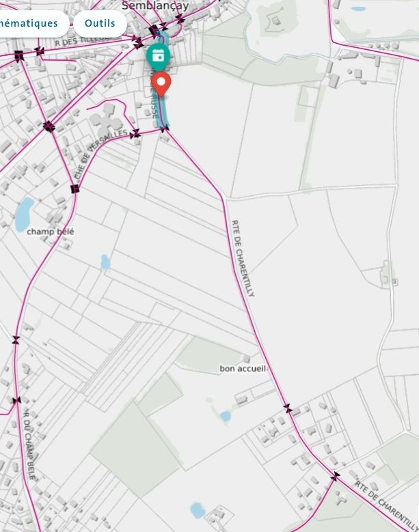Click the bon accueil place label
Viewport: 419px width, 532px height.
(243, 369)
